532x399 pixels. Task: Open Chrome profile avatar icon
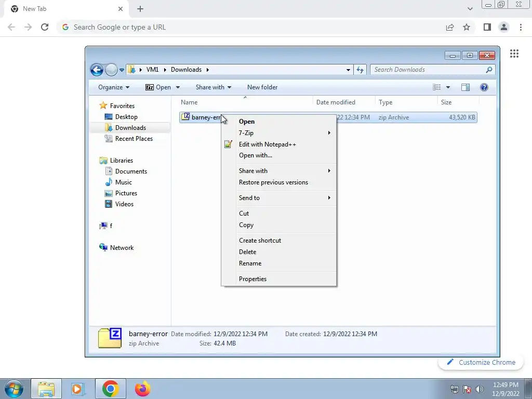[x=504, y=27]
